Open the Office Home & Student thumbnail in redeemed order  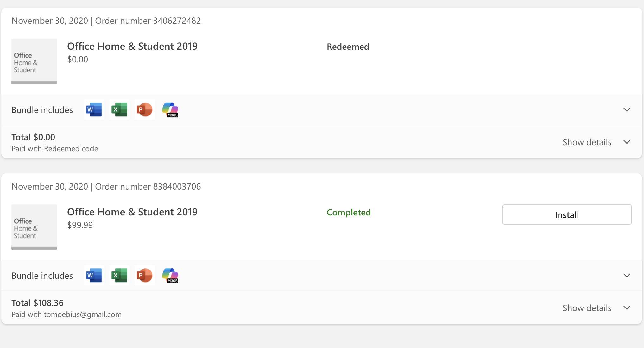34,61
